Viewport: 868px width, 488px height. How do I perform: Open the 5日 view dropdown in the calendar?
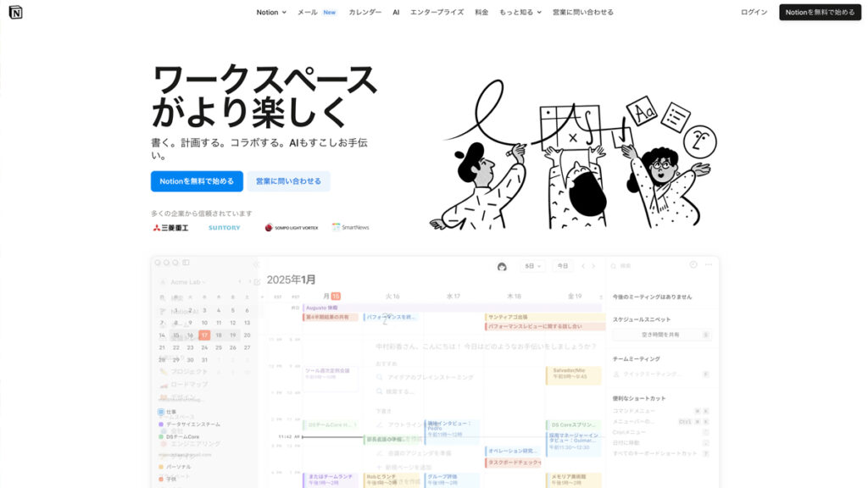(532, 266)
